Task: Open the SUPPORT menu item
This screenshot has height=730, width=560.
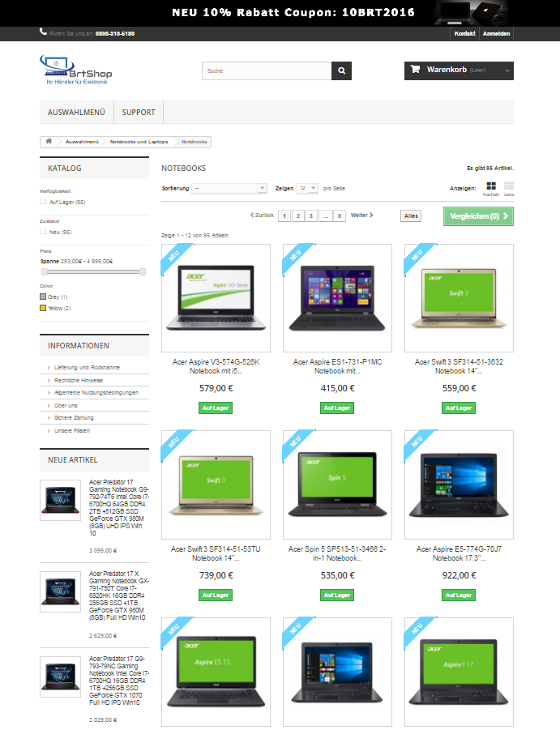Action: pyautogui.click(x=139, y=112)
